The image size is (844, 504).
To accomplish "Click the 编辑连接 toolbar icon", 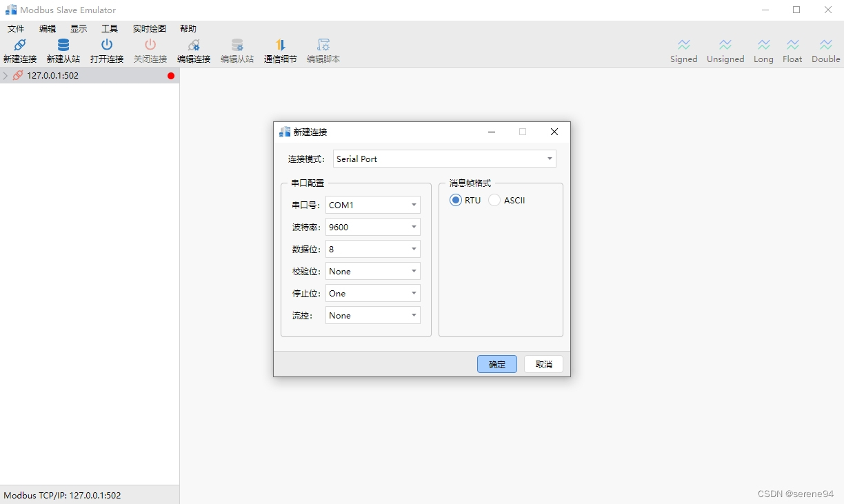I will pyautogui.click(x=194, y=46).
